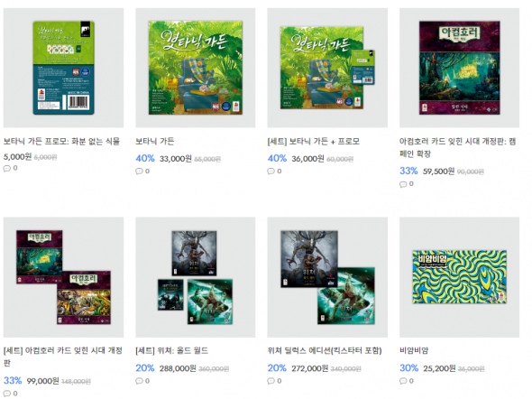Select the 아컴호러 캠페인 확장 product image
Screen dimensions: 532x399
[x=459, y=68]
